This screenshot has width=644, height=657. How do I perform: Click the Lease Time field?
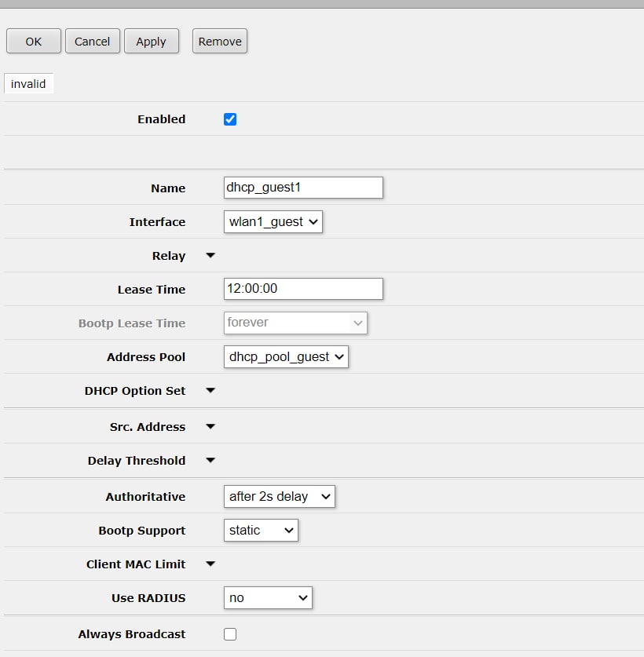point(303,289)
